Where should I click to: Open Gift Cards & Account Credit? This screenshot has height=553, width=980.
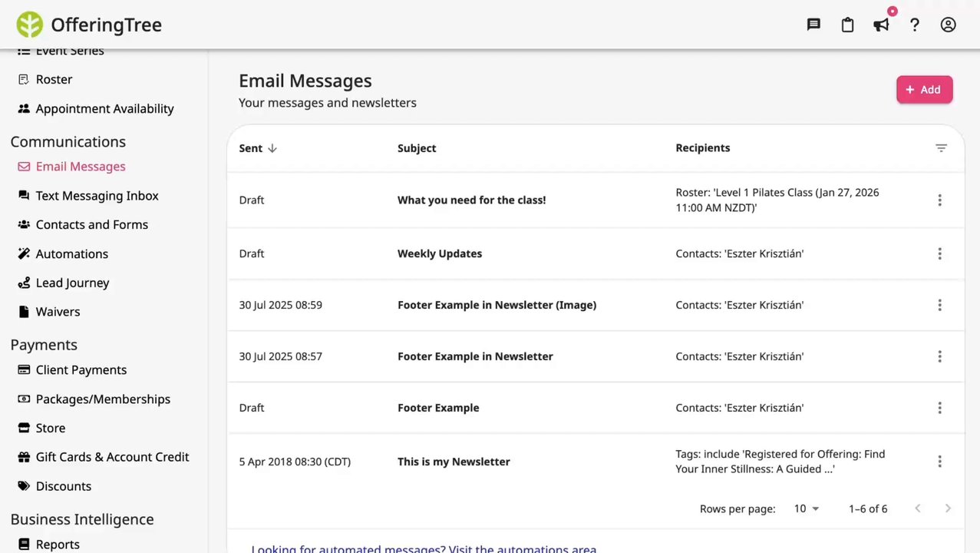[112, 457]
